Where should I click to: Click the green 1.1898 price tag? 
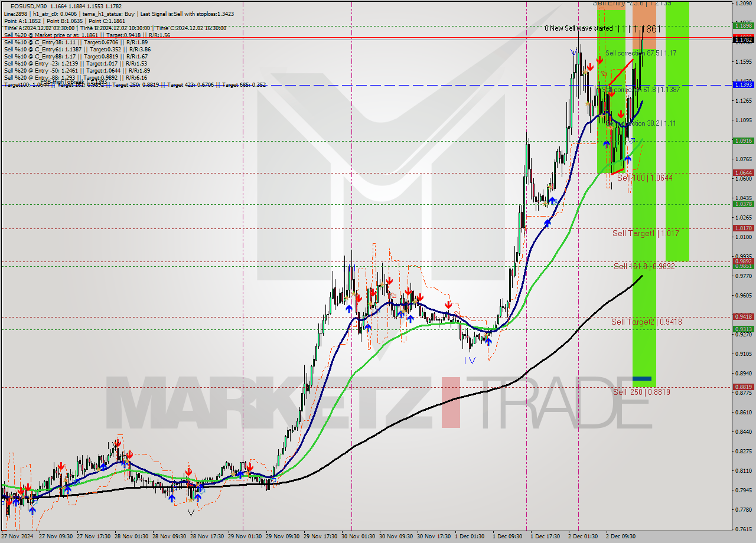point(743,25)
